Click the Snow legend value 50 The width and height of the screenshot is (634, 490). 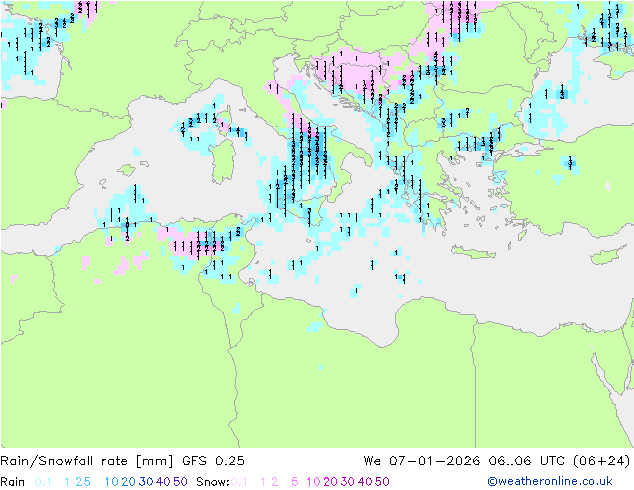[x=383, y=482]
